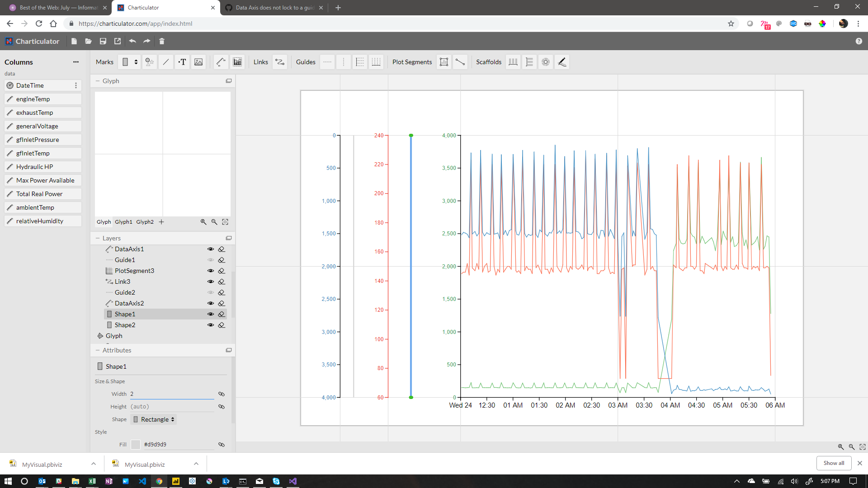Collapse the Layers panel section
The height and width of the screenshot is (488, 868).
point(98,238)
